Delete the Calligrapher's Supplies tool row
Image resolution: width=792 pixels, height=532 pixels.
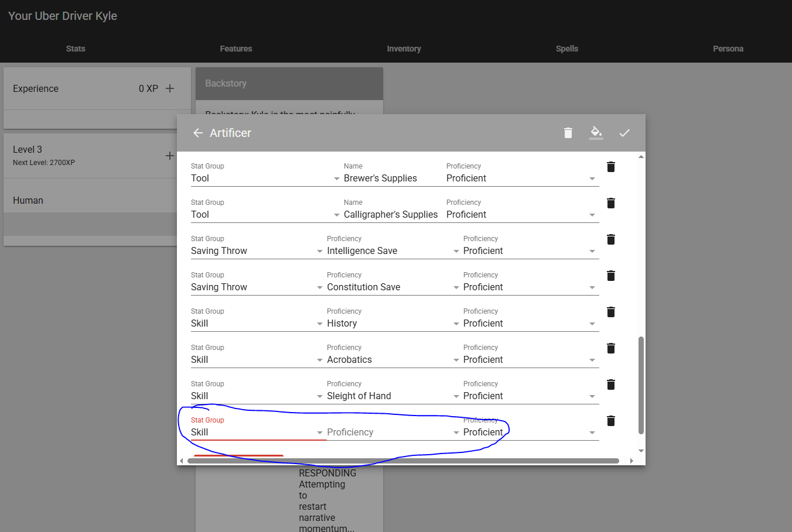click(x=611, y=203)
